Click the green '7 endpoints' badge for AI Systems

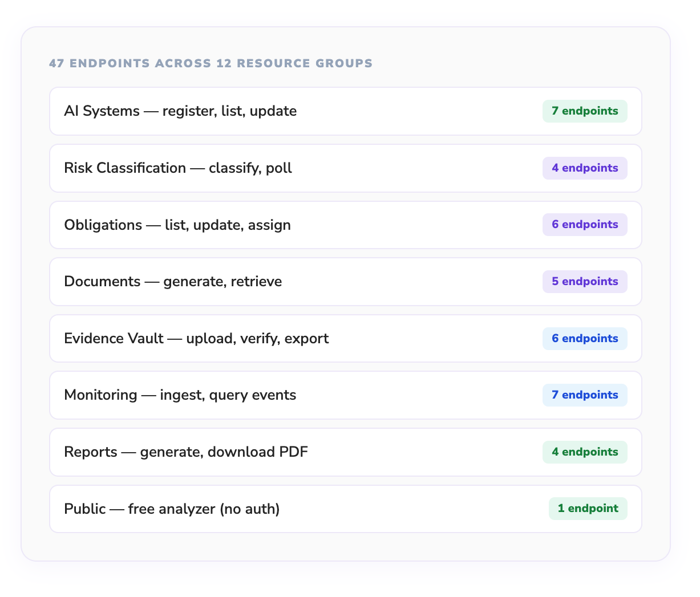[x=584, y=111]
